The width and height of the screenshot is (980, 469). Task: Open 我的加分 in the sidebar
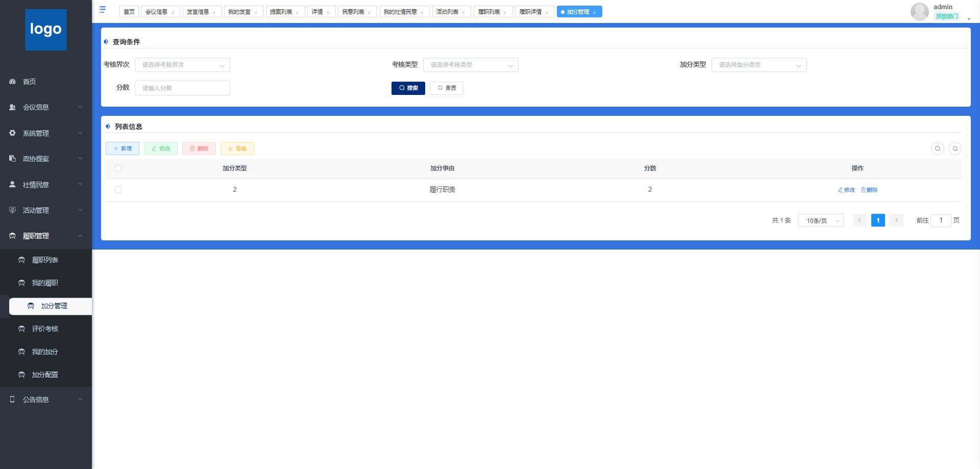45,352
